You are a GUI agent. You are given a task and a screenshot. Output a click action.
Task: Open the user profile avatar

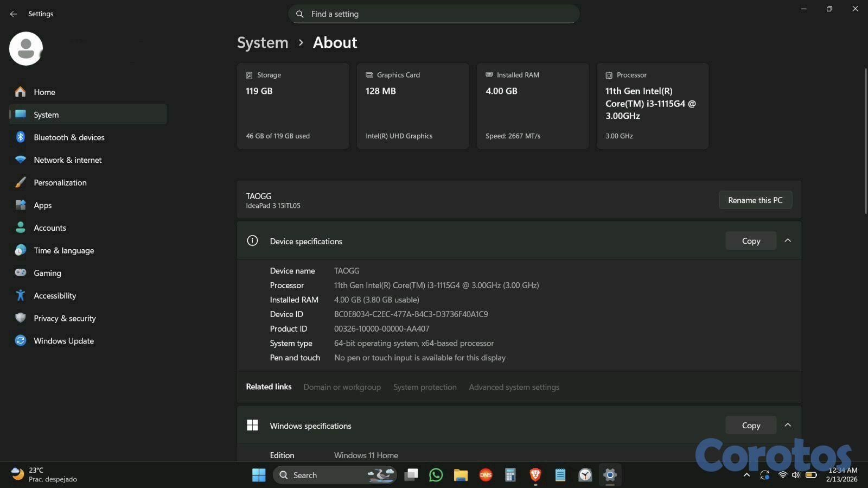26,49
